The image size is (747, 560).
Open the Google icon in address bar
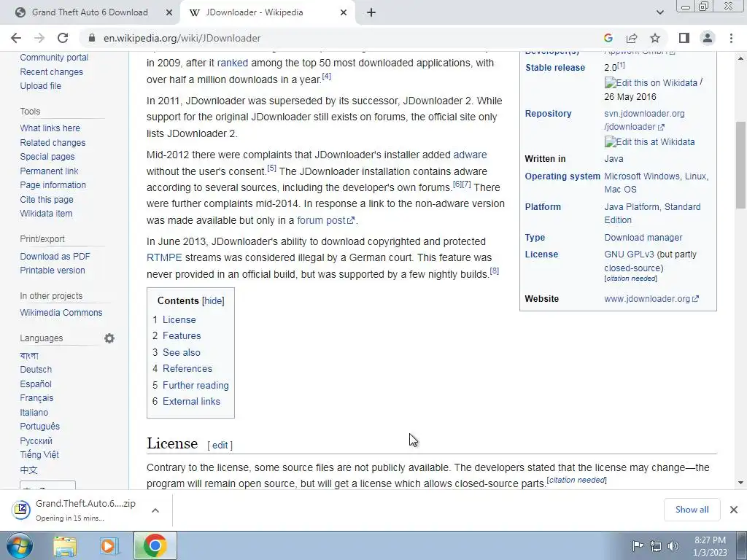(608, 38)
